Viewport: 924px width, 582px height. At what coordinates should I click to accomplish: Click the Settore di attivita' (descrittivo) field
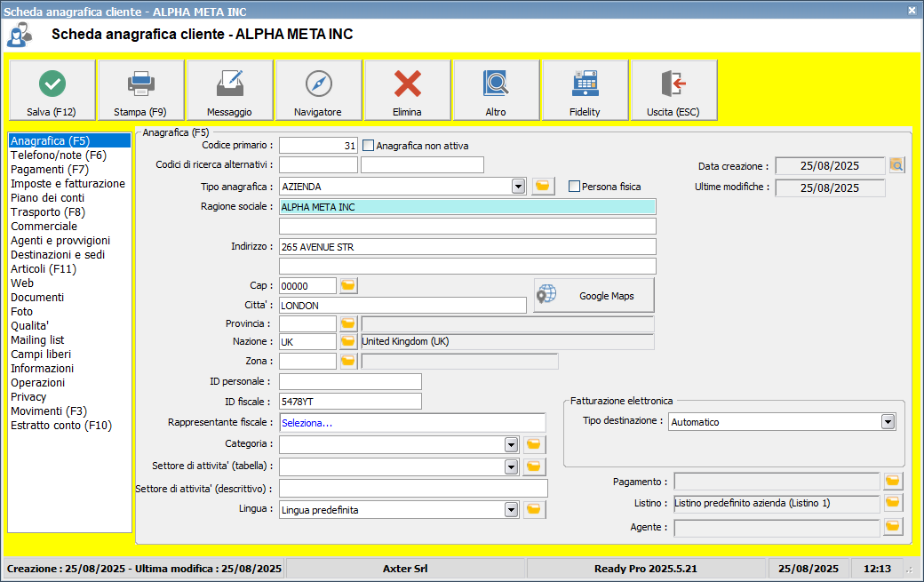[x=413, y=489]
